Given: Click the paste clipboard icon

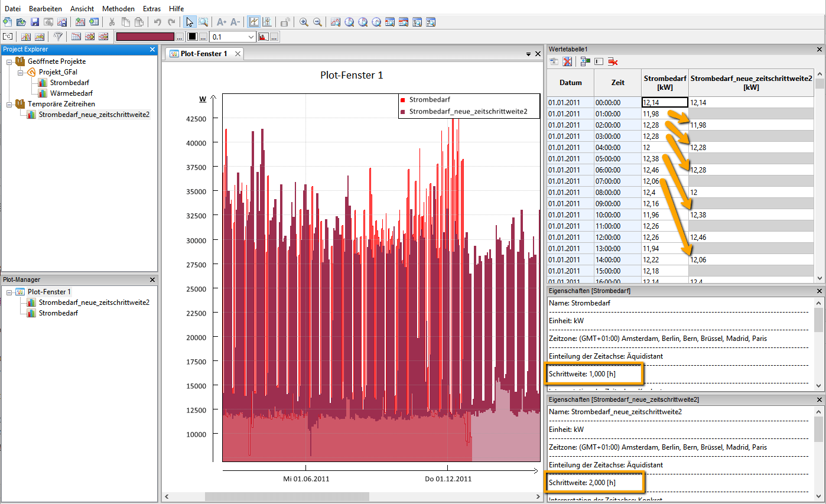Looking at the screenshot, I should [139, 22].
